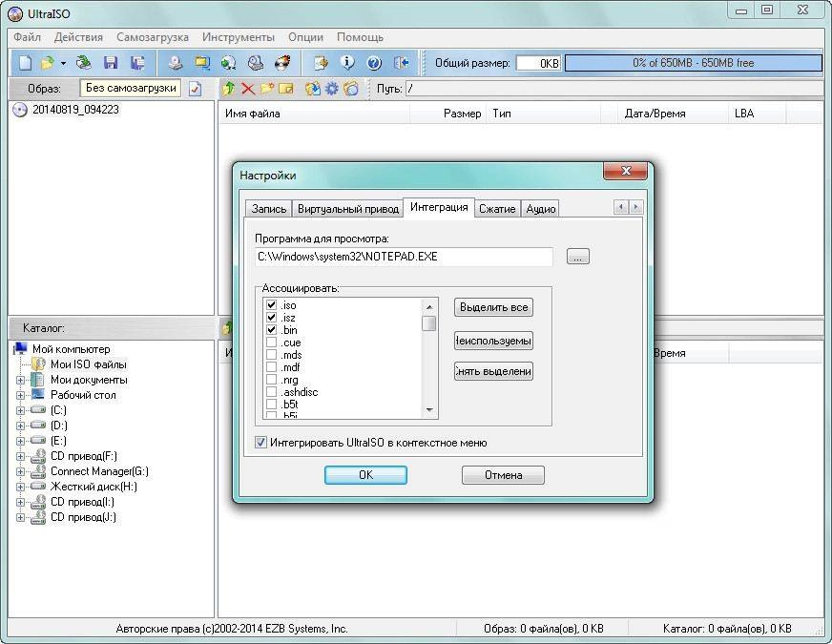Click the association list scrollbar thumb
The height and width of the screenshot is (644, 832).
(429, 323)
